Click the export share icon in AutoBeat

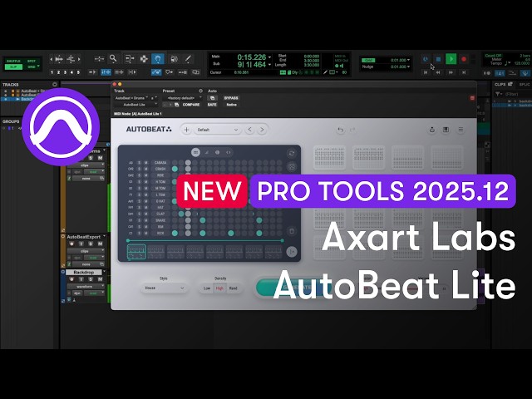click(x=432, y=130)
